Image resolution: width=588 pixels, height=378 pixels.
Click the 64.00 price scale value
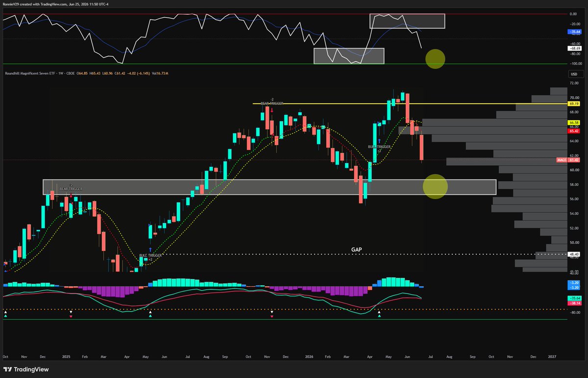[x=575, y=141]
